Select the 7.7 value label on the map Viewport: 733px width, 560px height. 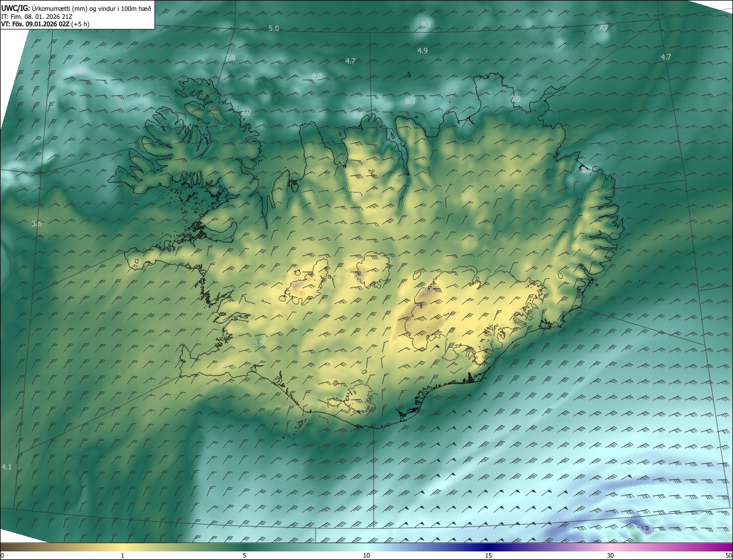pyautogui.click(x=604, y=27)
